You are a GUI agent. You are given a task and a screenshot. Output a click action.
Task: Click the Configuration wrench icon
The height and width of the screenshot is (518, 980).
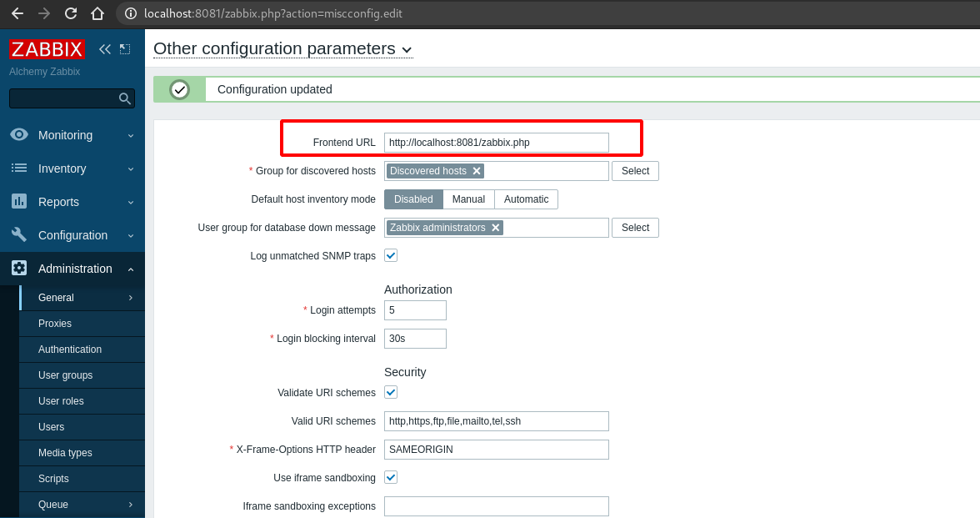19,234
